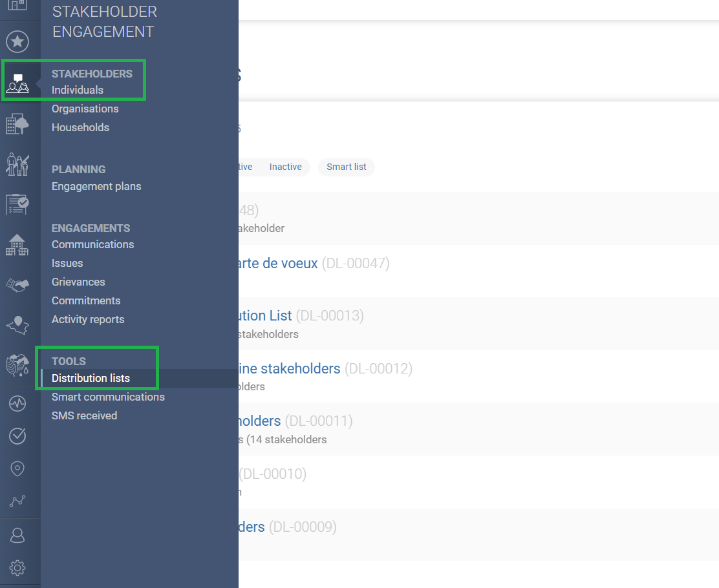Open the family and community module icon
The height and width of the screenshot is (588, 719).
coord(17,164)
